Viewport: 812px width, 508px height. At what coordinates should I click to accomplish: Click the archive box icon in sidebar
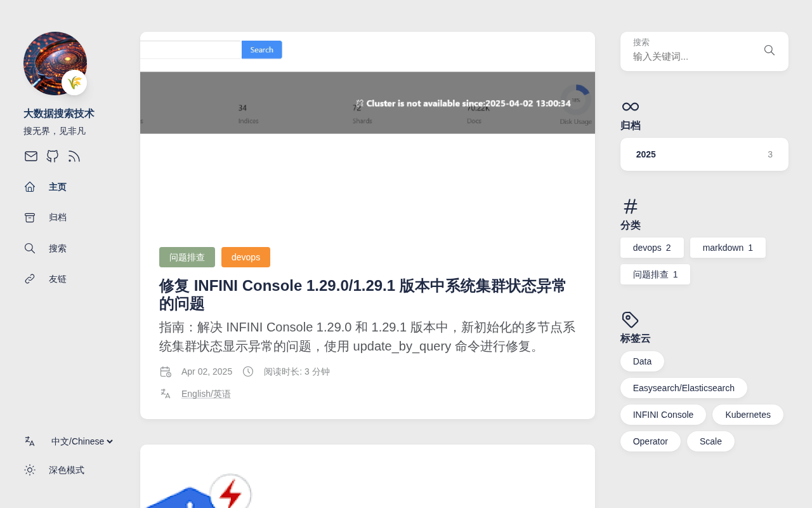click(30, 218)
